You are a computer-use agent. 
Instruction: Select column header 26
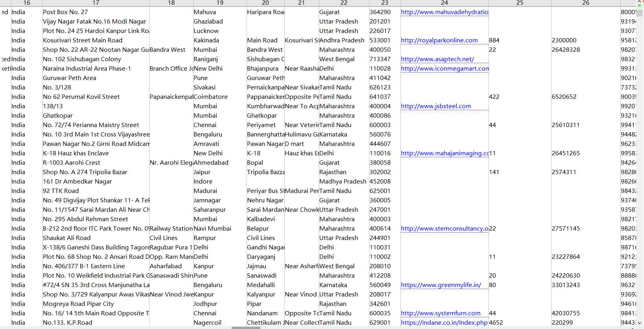[586, 3]
